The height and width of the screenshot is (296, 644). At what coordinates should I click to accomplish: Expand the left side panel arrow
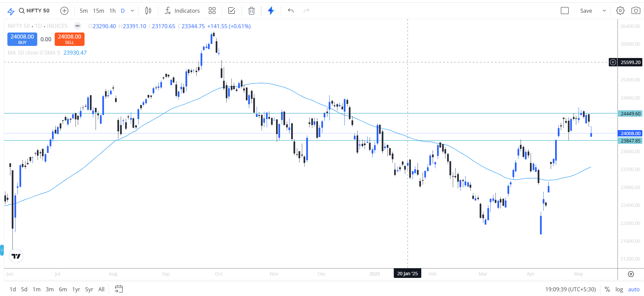(x=2, y=250)
